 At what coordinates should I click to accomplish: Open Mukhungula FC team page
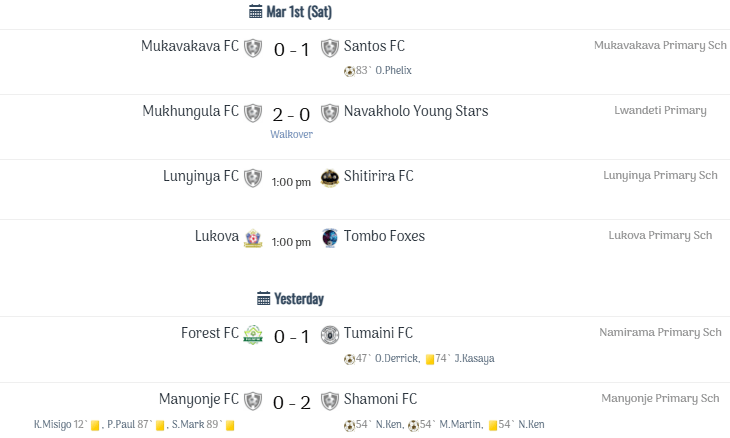190,111
